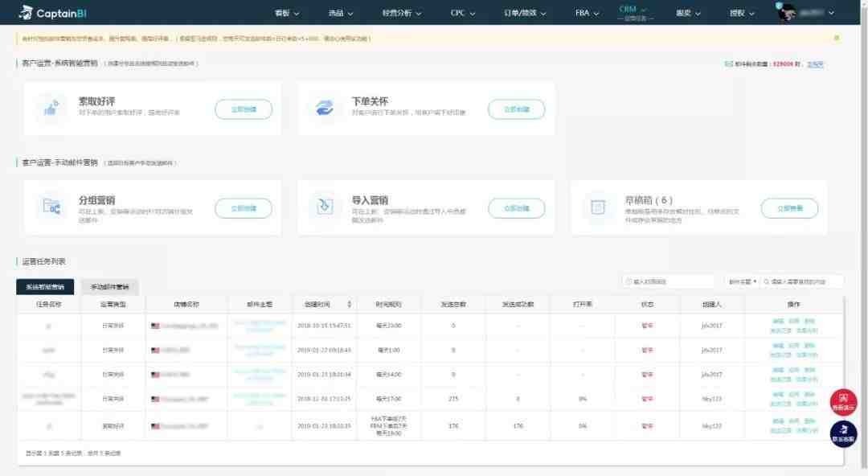Click the 发送成功数 column header

pyautogui.click(x=518, y=304)
